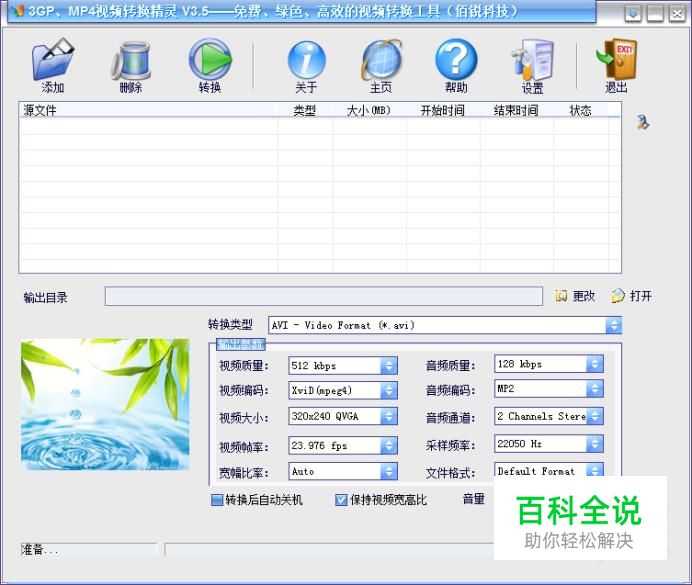The width and height of the screenshot is (692, 585).
Task: Open the 视频质量 512 kbps dropdown
Action: (388, 365)
